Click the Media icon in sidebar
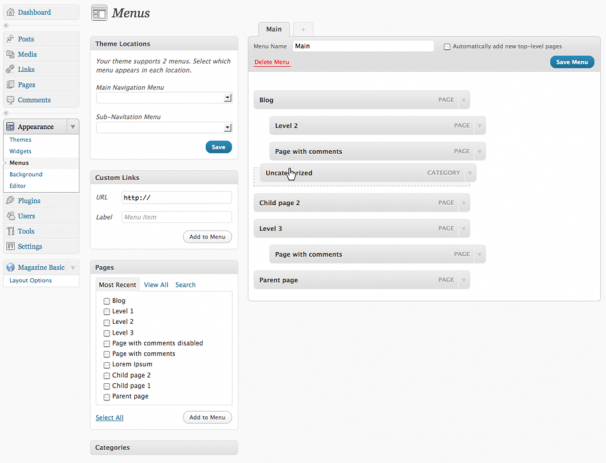606x463 pixels. pyautogui.click(x=10, y=54)
